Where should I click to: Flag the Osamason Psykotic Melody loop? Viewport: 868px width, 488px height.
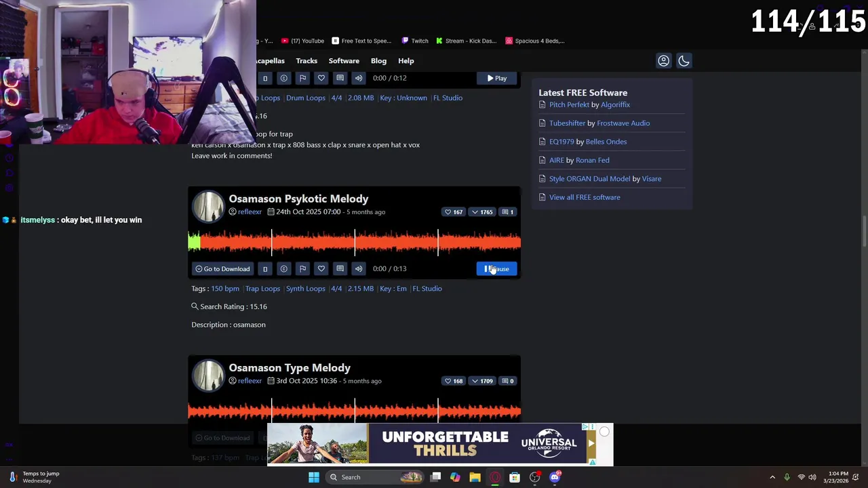302,269
